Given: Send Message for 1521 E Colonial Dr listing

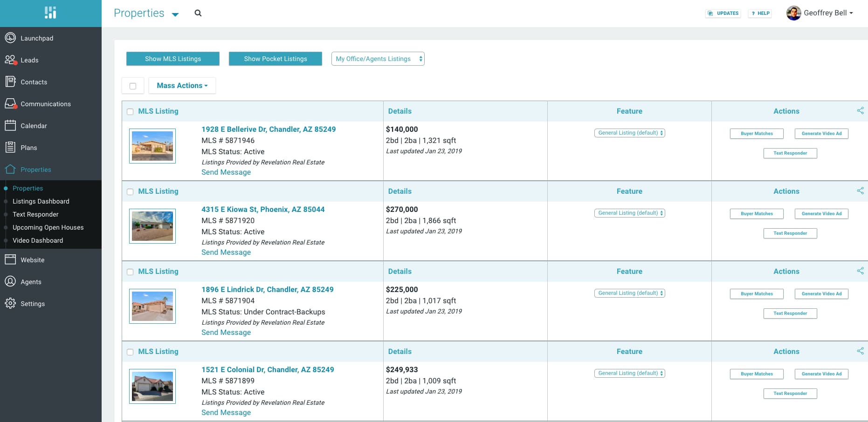Looking at the screenshot, I should pos(226,413).
